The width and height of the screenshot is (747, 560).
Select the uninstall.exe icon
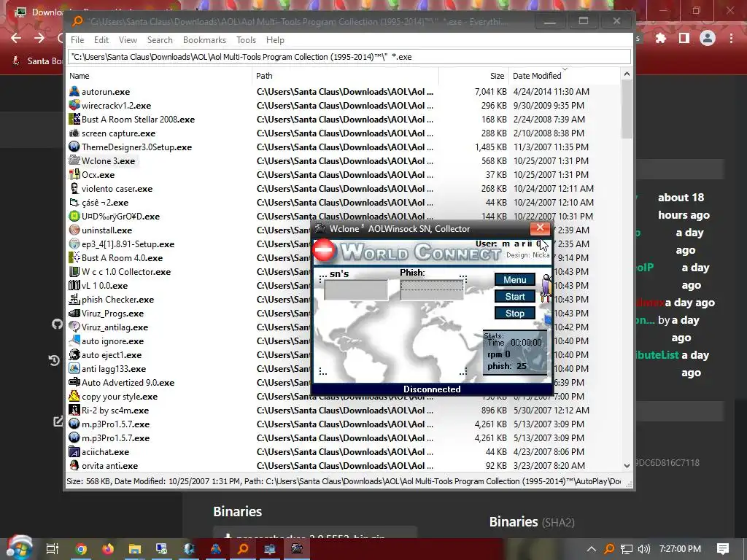(74, 230)
